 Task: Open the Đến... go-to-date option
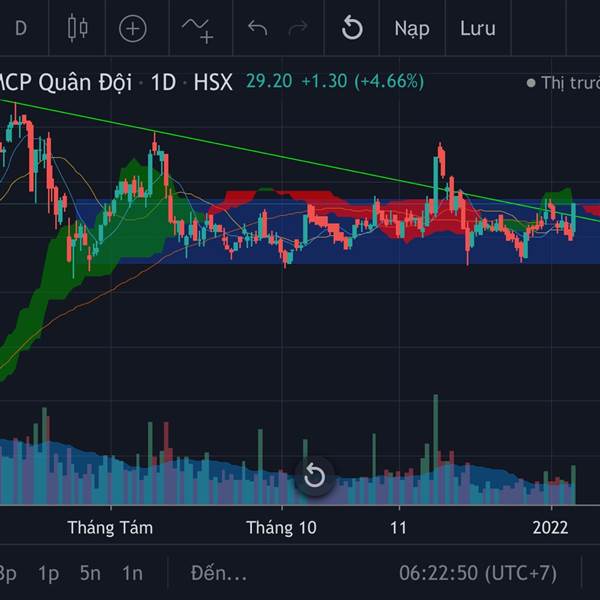coord(218,573)
